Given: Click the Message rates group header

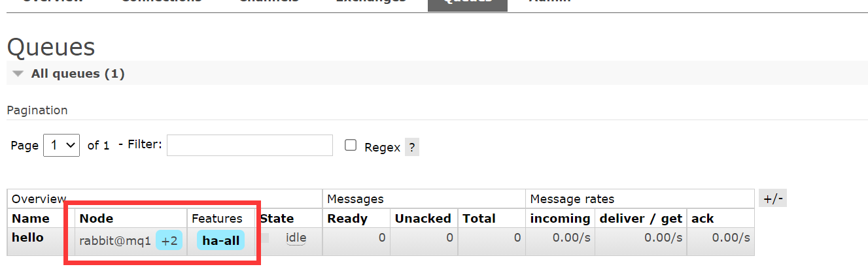Looking at the screenshot, I should click(572, 199).
